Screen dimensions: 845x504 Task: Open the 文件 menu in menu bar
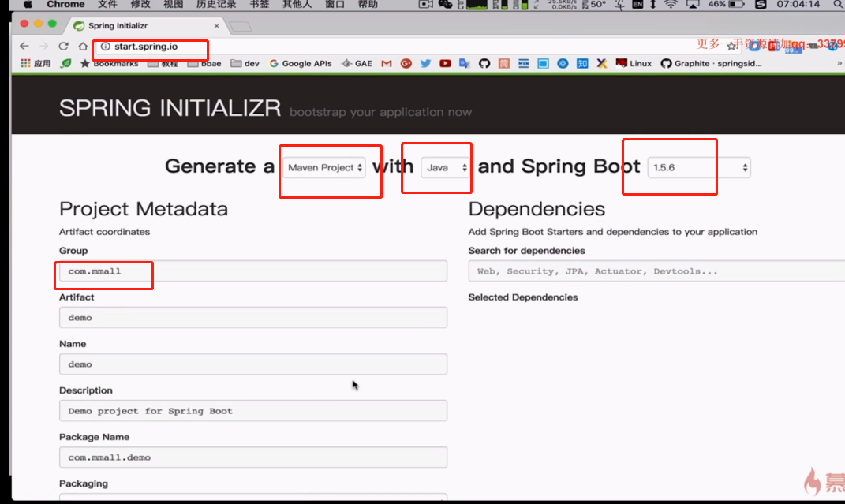(x=107, y=4)
